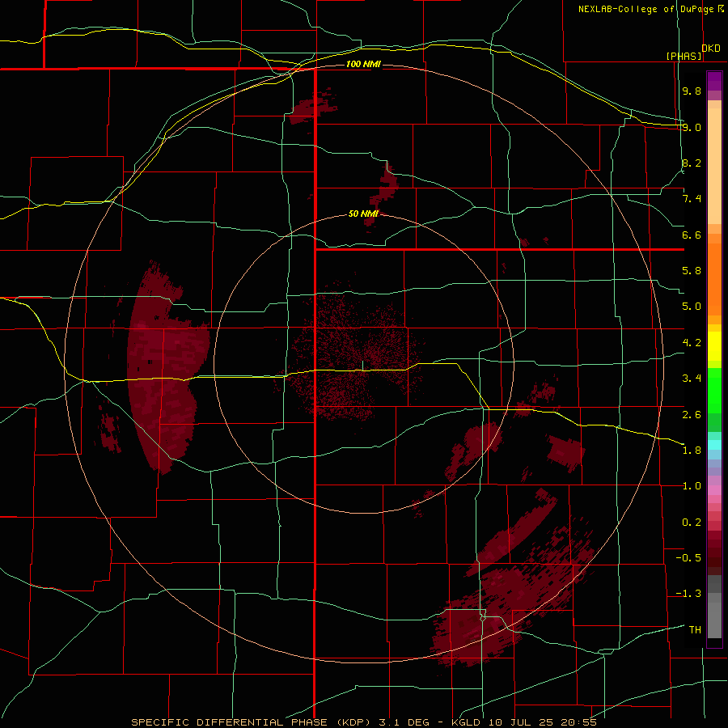
Task: Click the 5.0 value on color scale
Action: click(x=692, y=307)
